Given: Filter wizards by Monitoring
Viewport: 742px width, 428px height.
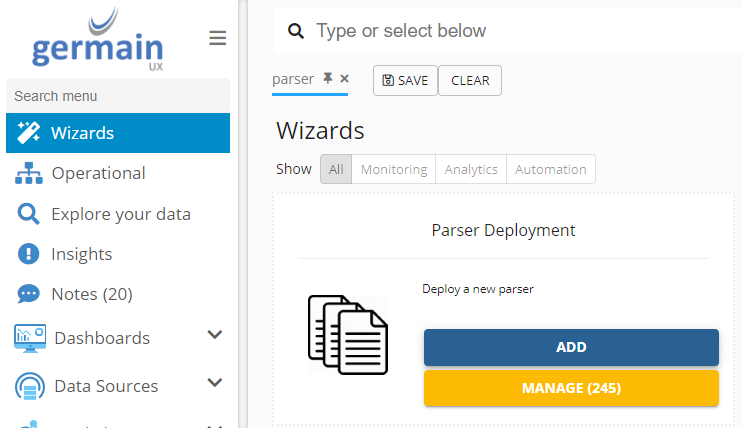Looking at the screenshot, I should [394, 170].
